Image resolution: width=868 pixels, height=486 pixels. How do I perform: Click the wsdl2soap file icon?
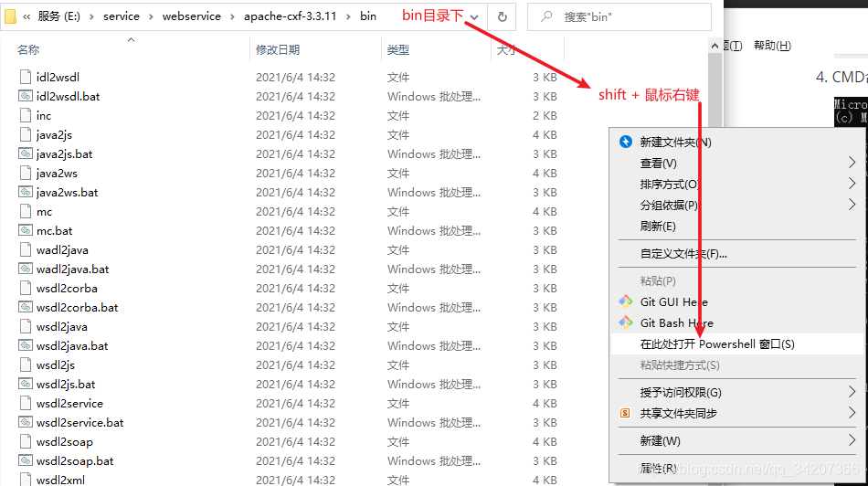(25, 442)
